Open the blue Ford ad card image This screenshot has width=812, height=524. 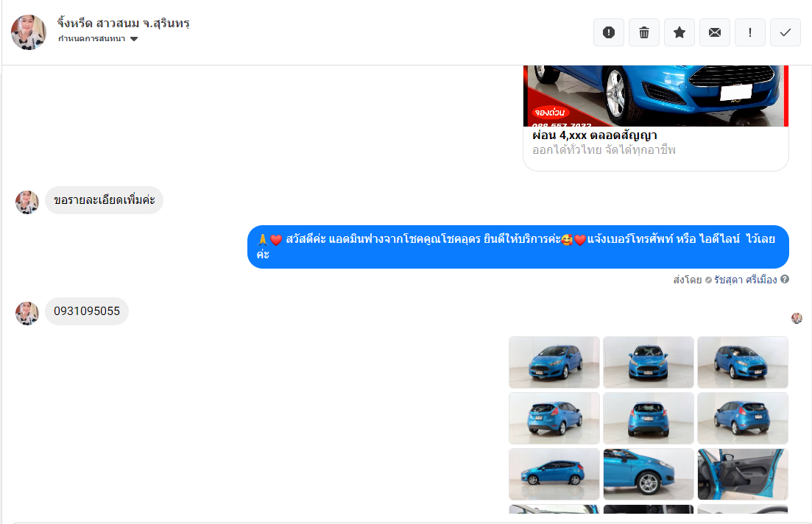(x=656, y=96)
